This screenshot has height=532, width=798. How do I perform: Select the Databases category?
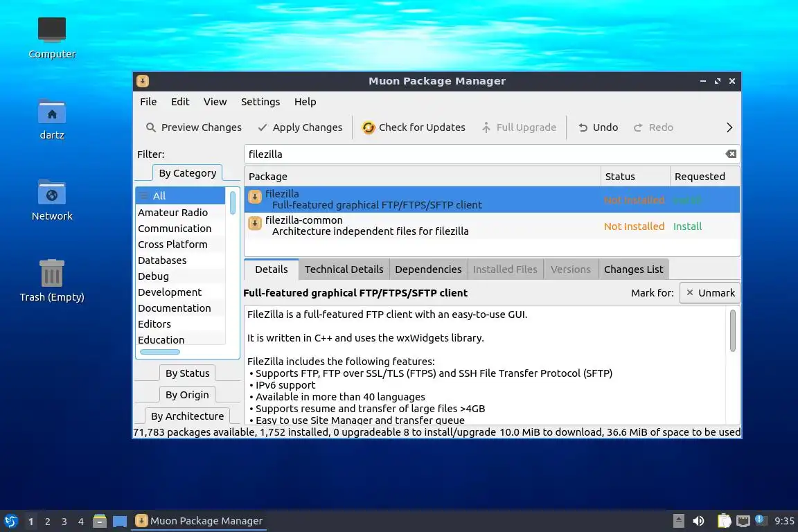[180, 260]
